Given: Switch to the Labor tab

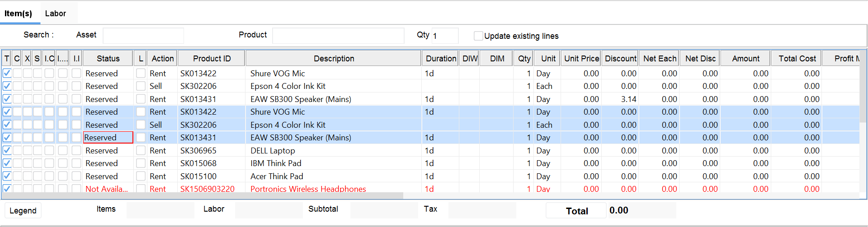Looking at the screenshot, I should (x=55, y=14).
